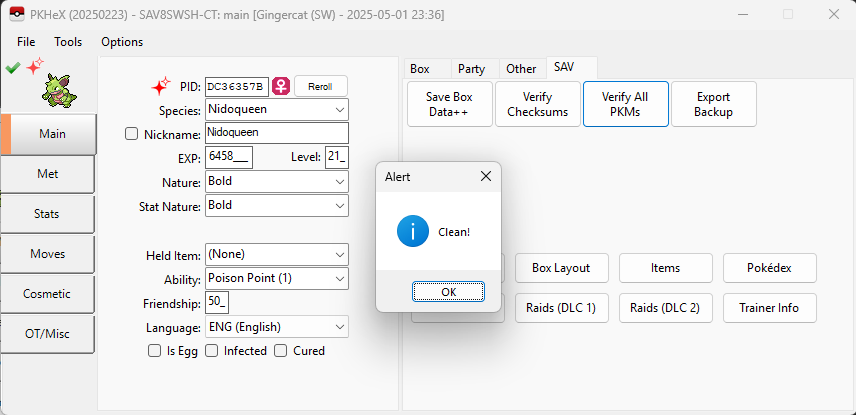This screenshot has height=415, width=856.
Task: Open the Species dropdown
Action: tap(277, 110)
